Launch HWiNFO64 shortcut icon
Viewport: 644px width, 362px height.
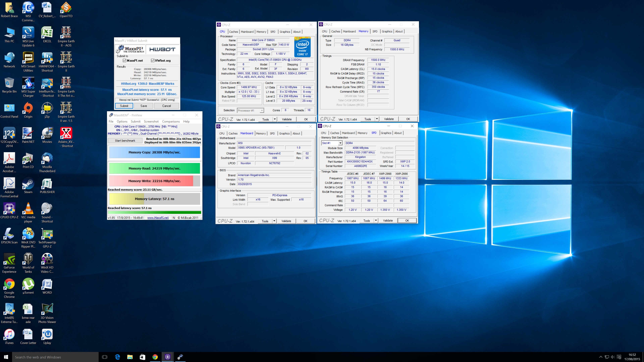47,62
